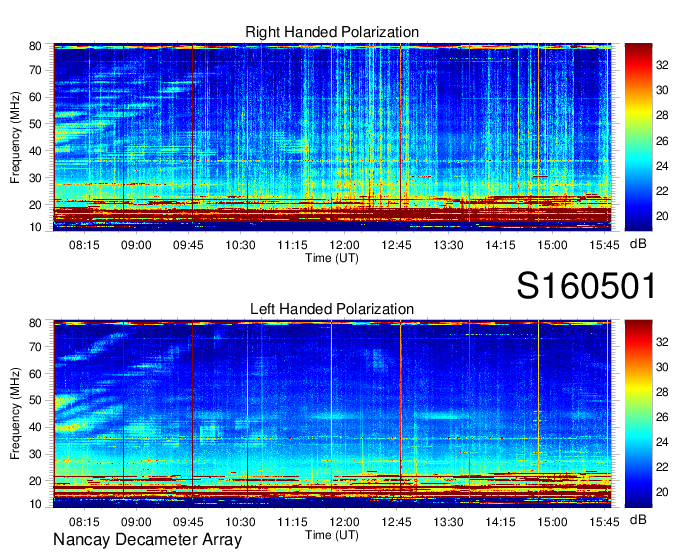
Task: Click the 50 frequency tick of Right Handed plot
Action: click(x=35, y=124)
